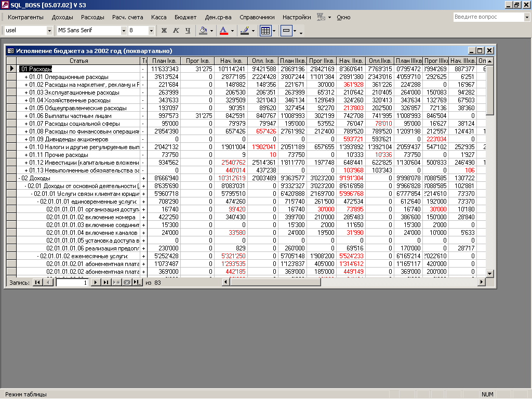Click the Статья column header
The image size is (532, 399).
(78, 61)
